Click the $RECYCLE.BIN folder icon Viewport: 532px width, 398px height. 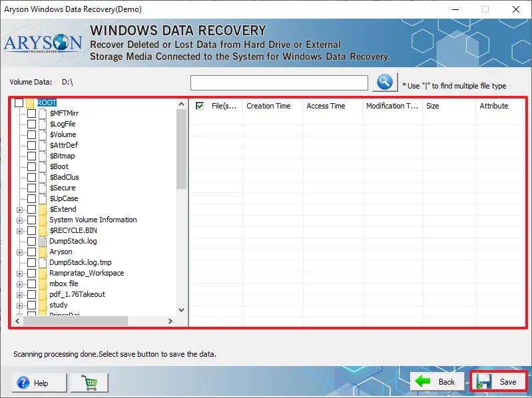tap(43, 230)
